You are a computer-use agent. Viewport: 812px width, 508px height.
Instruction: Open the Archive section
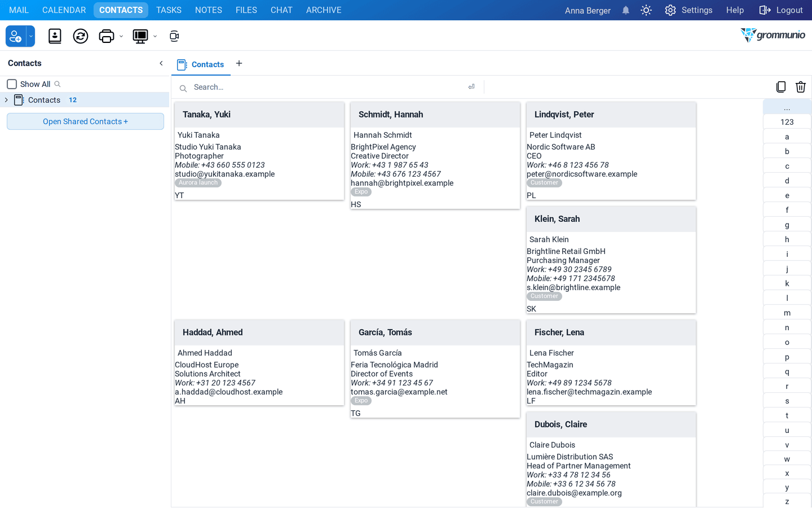324,10
